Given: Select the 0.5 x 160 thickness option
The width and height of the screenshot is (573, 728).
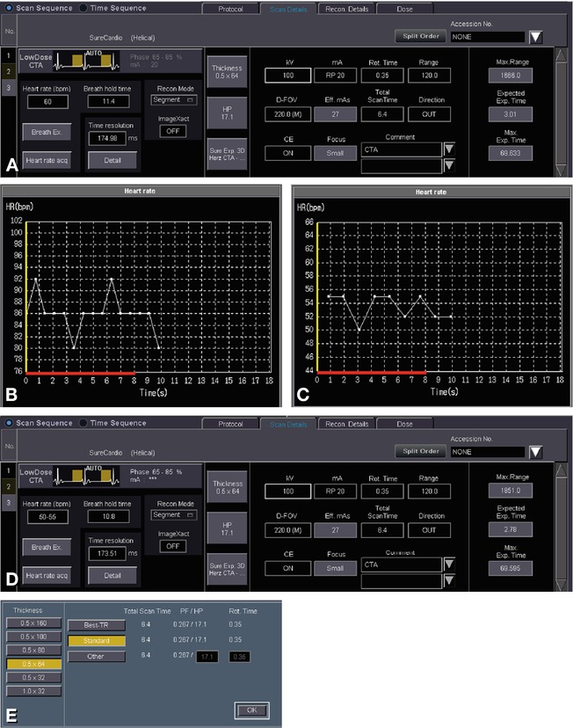Looking at the screenshot, I should coord(33,622).
